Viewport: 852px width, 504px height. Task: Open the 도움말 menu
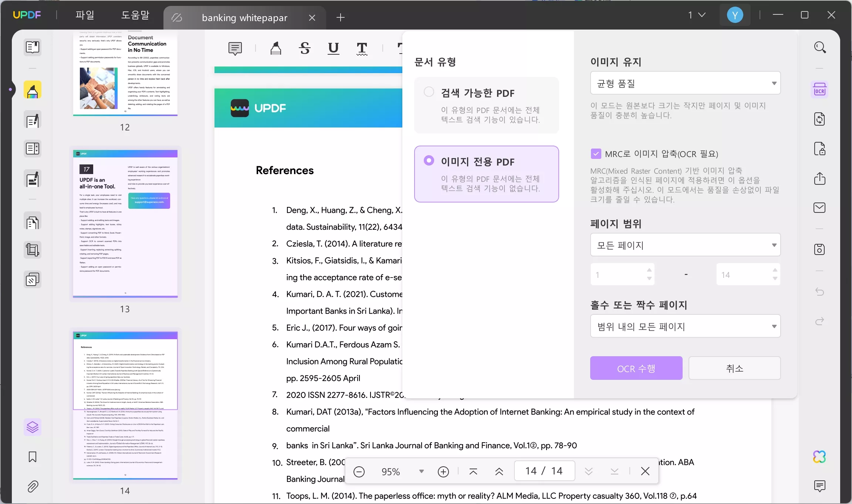point(135,15)
